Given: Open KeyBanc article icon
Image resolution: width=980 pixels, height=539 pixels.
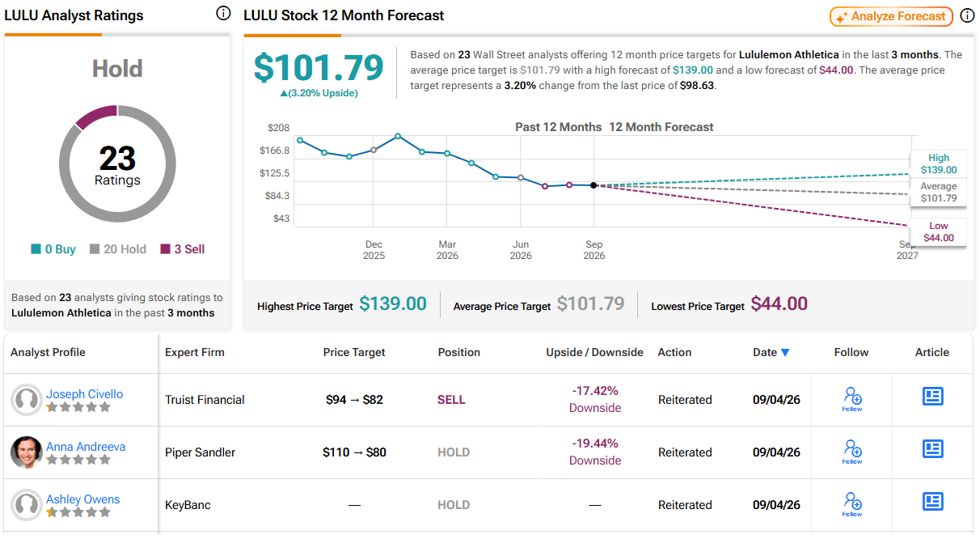Looking at the screenshot, I should pos(933,501).
